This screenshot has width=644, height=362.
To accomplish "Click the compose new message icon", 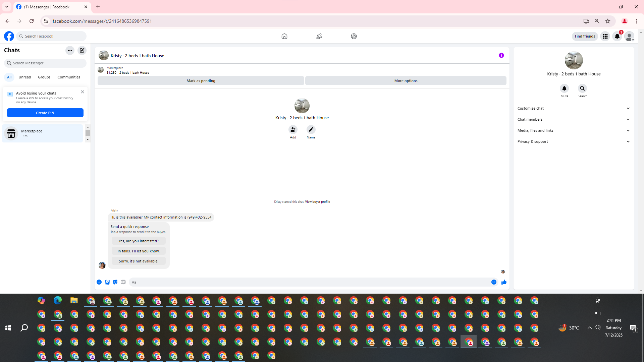I will point(82,50).
